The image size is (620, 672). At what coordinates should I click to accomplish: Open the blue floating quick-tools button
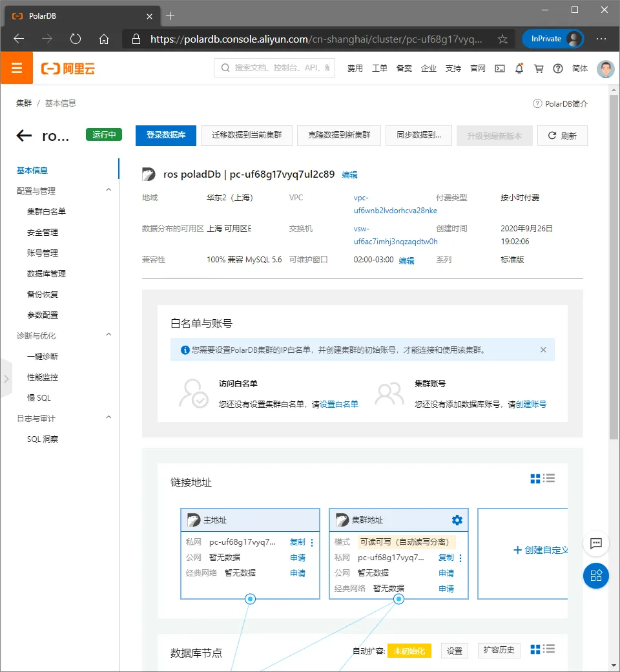[596, 576]
